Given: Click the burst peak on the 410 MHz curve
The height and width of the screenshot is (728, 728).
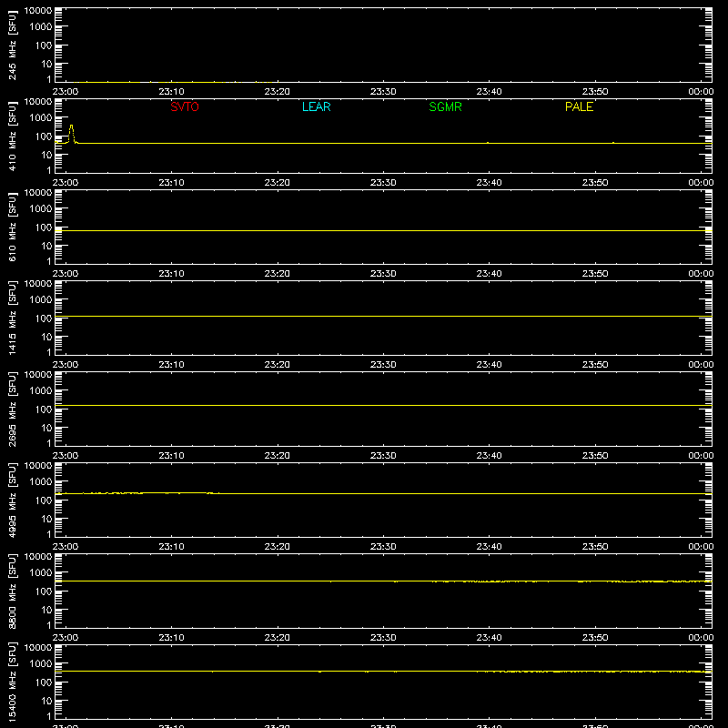Looking at the screenshot, I should (x=71, y=126).
